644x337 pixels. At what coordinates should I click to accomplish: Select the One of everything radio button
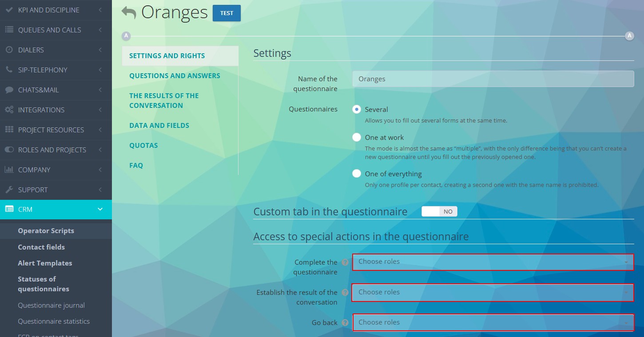(357, 174)
